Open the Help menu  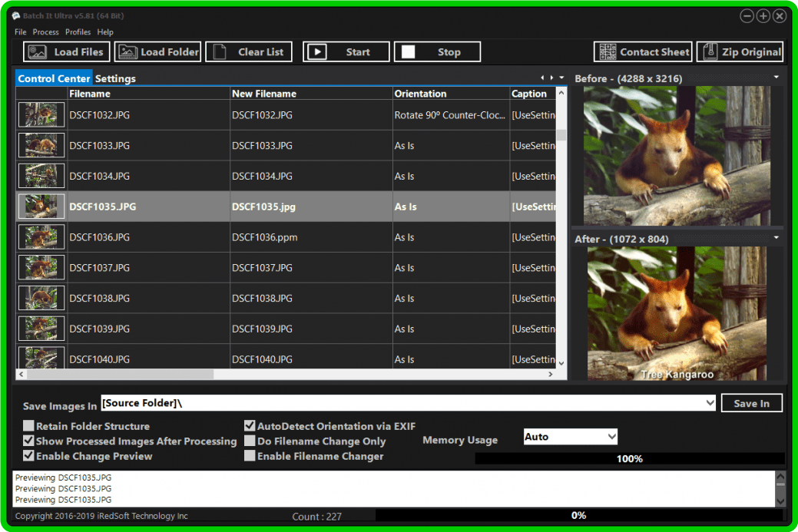click(105, 32)
